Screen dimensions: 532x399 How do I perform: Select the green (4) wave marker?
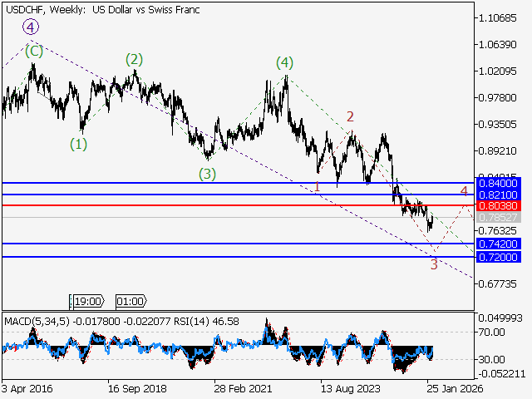[285, 62]
